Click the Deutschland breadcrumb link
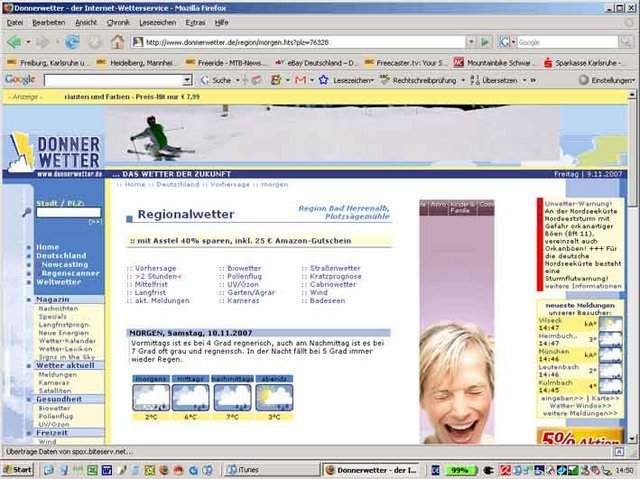This screenshot has width=640, height=479. (x=178, y=184)
